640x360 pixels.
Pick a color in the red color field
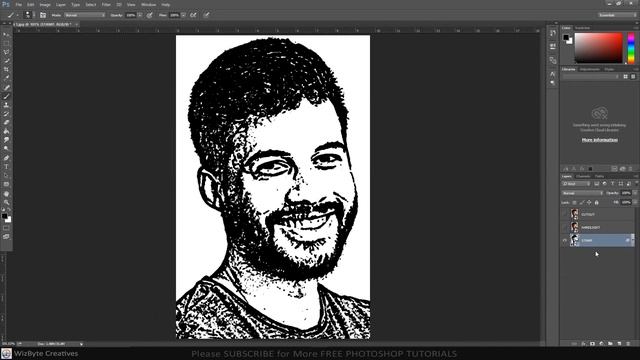[598, 48]
